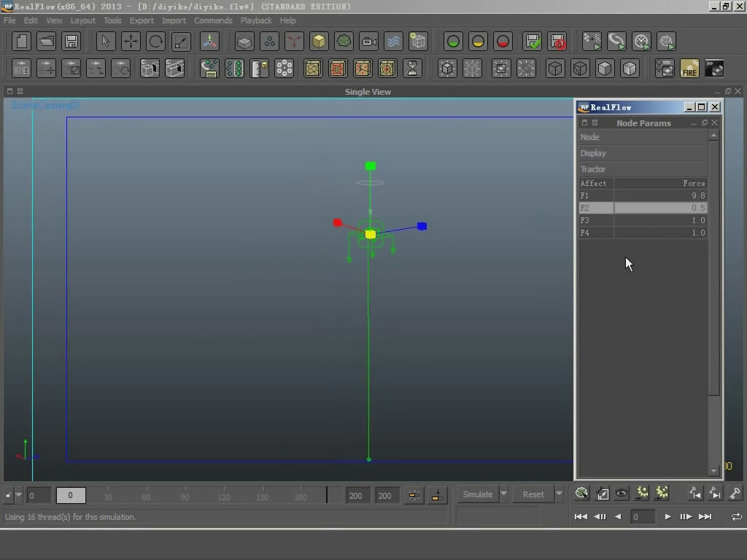Click frame 90 on the timeline
Image resolution: width=747 pixels, height=560 pixels.
click(185, 497)
